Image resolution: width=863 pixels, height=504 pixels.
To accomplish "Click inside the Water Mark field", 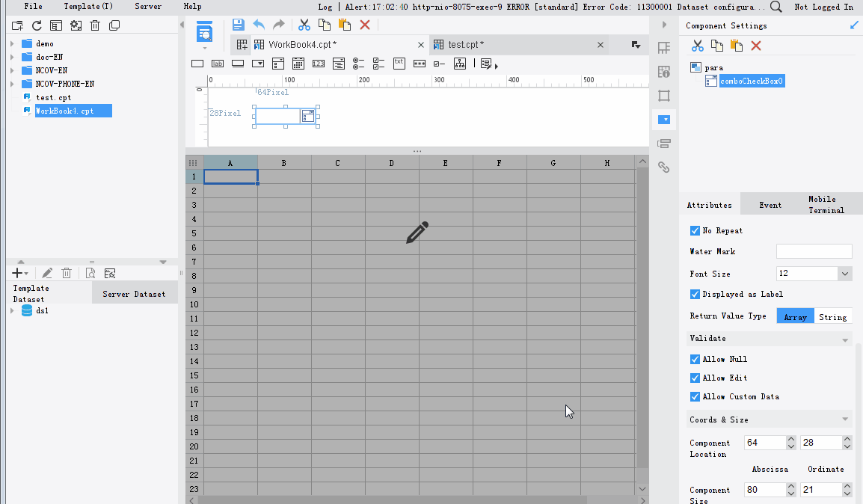I will tap(814, 251).
